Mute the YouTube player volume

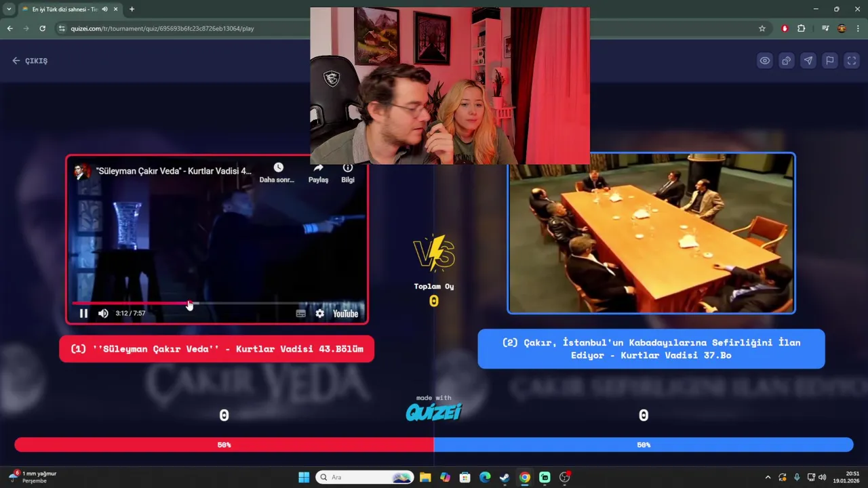click(x=103, y=313)
